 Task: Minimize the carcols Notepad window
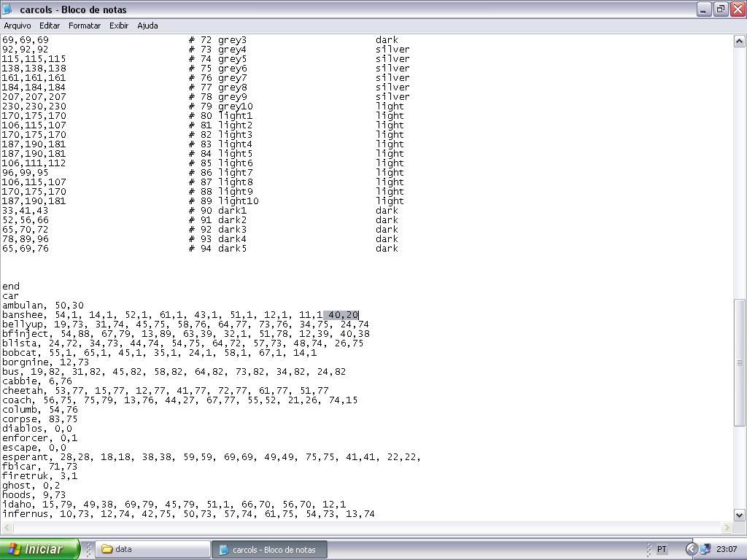(x=703, y=9)
